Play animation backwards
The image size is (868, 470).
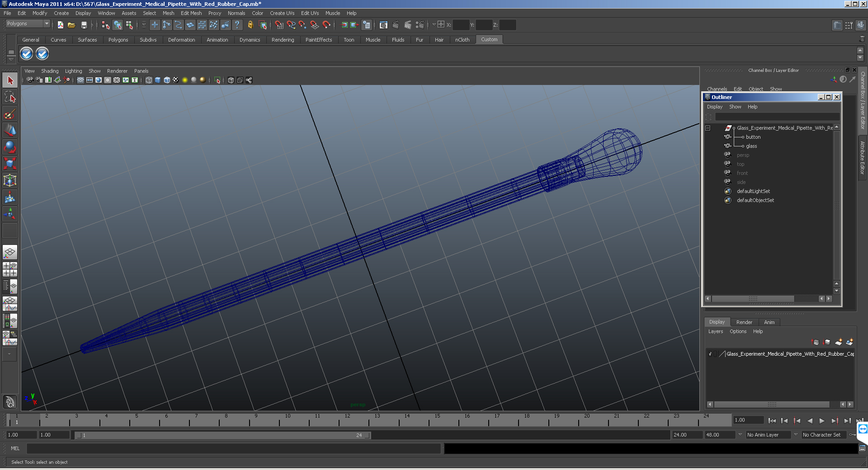pos(810,421)
